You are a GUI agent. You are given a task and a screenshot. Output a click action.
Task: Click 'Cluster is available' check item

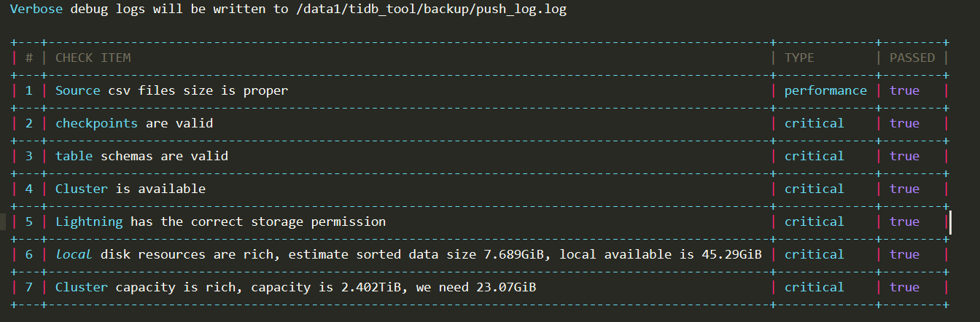pyautogui.click(x=131, y=189)
